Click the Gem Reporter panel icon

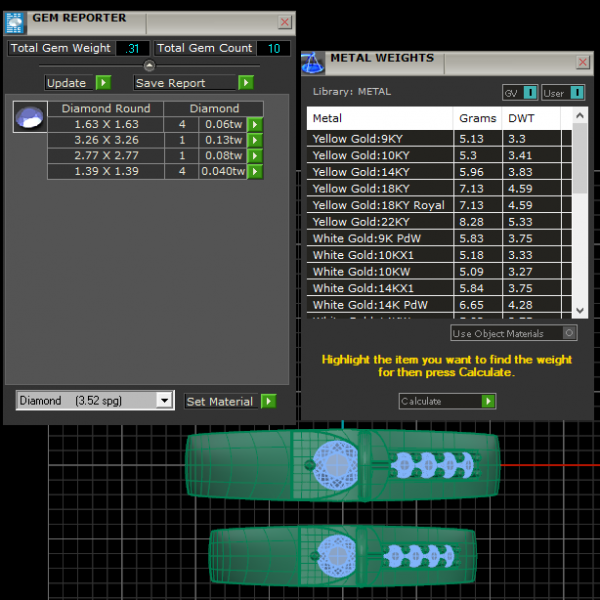click(x=15, y=20)
